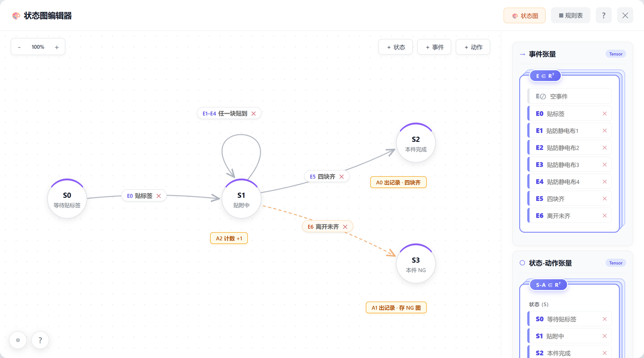Click the E ∈ R⁷ tensor badge
Image resolution: width=644 pixels, height=358 pixels.
click(545, 76)
